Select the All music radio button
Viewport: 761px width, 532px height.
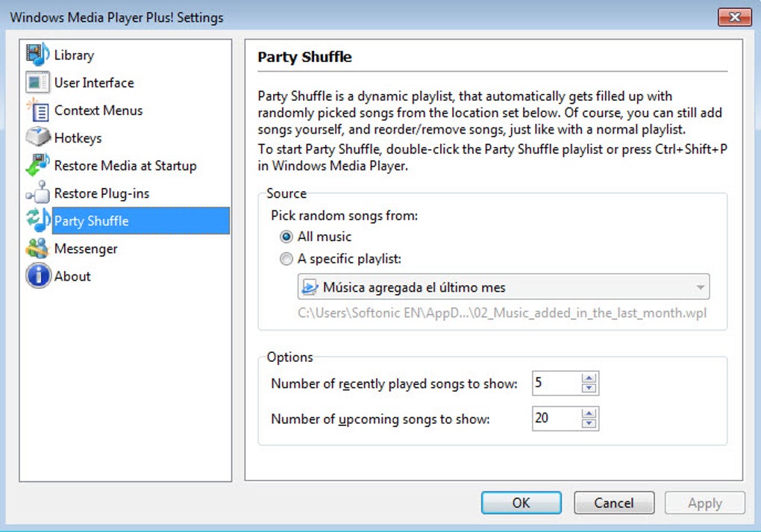tap(286, 237)
